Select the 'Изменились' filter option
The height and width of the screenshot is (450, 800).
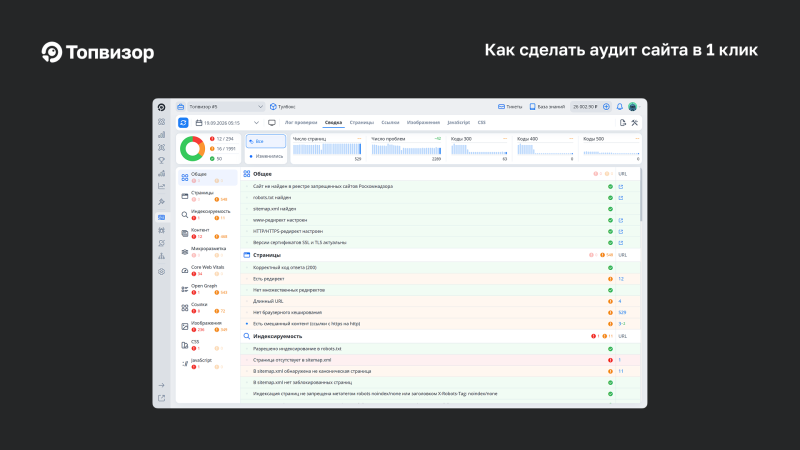pyautogui.click(x=266, y=156)
